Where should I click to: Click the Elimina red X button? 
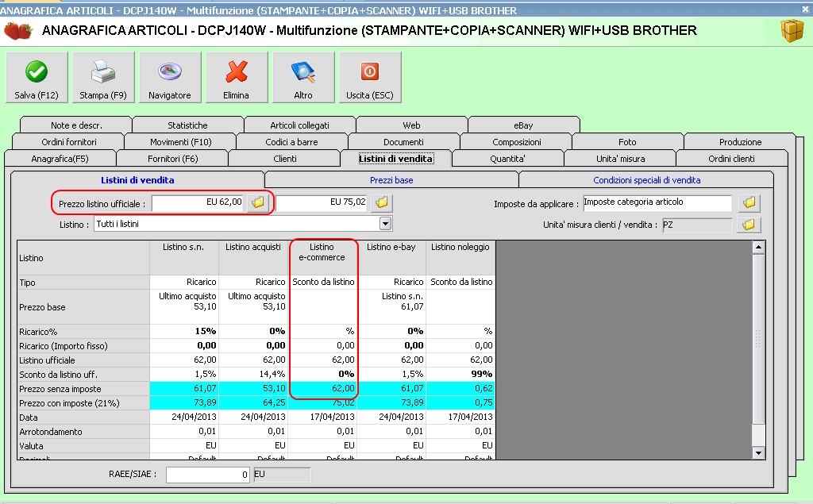237,77
